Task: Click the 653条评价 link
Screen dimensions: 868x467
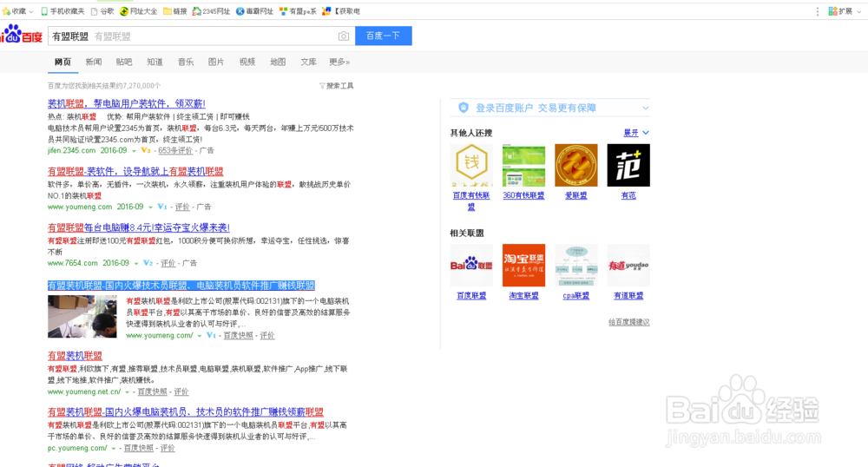Action: point(175,150)
